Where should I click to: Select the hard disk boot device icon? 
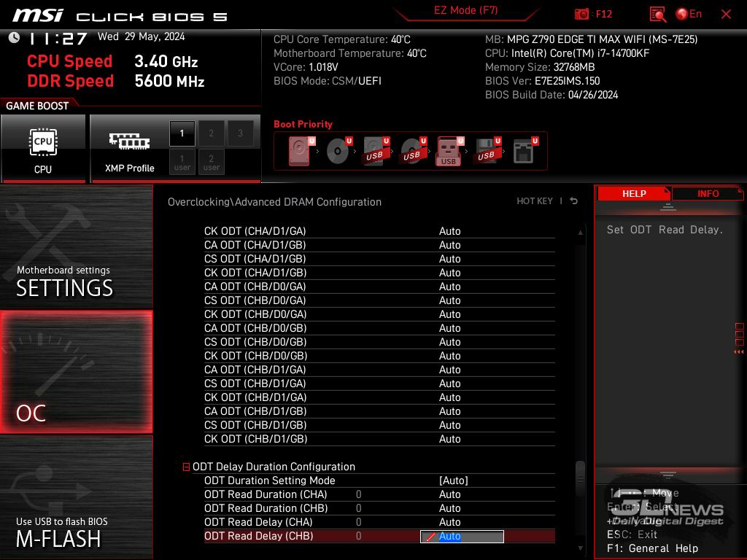[x=301, y=151]
